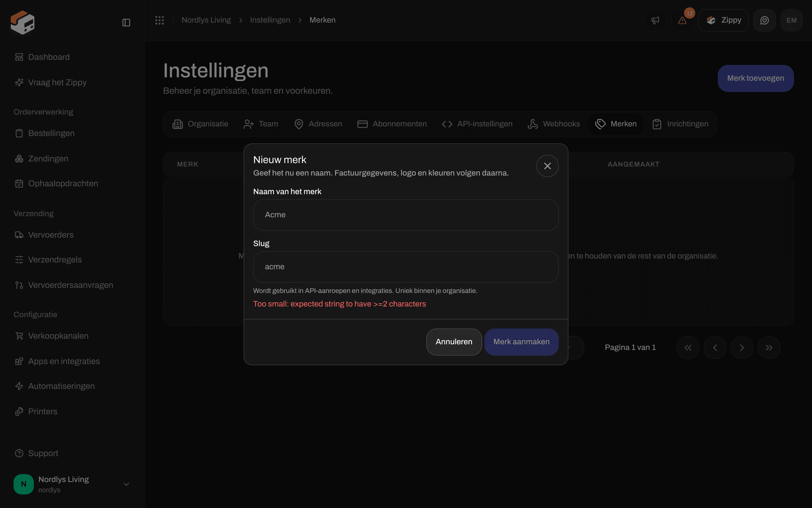Switch to Adressen tab

pos(318,124)
